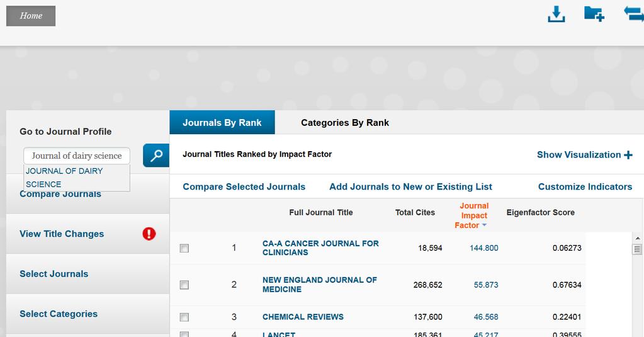Click total cites value 268,652
The height and width of the screenshot is (337, 644).
click(x=427, y=285)
